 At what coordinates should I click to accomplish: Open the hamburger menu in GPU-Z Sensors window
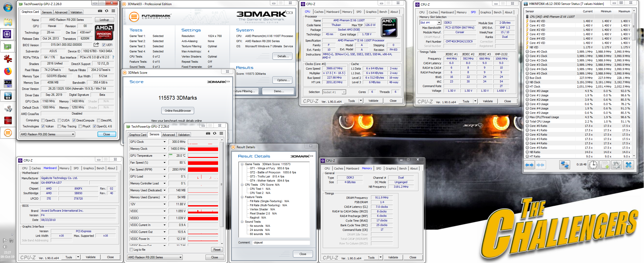click(221, 133)
